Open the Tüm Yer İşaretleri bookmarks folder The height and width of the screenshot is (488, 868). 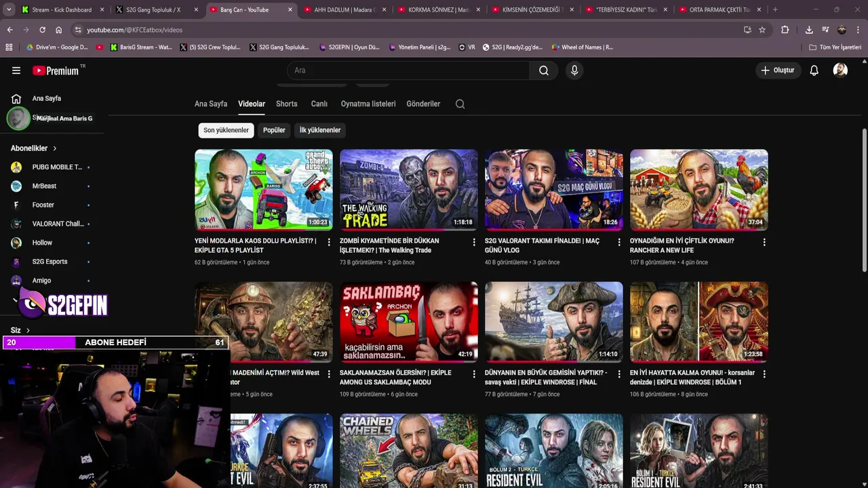[x=835, y=47]
